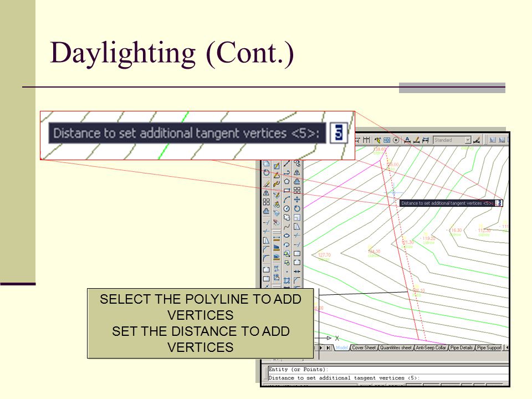This screenshot has height=399, width=532.
Task: Click the dynamic prompt tooltip for tangent vertices
Action: [x=447, y=203]
